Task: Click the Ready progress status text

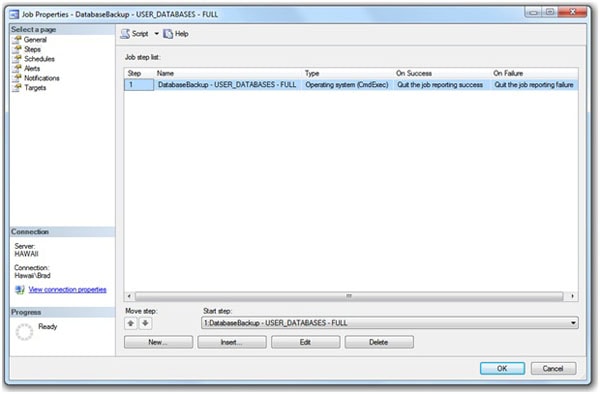Action: click(48, 327)
